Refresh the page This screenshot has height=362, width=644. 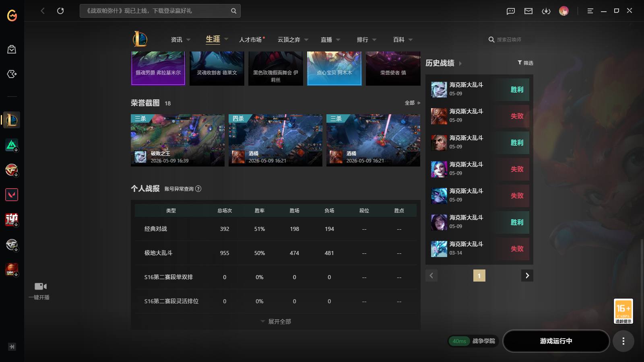[x=60, y=11]
